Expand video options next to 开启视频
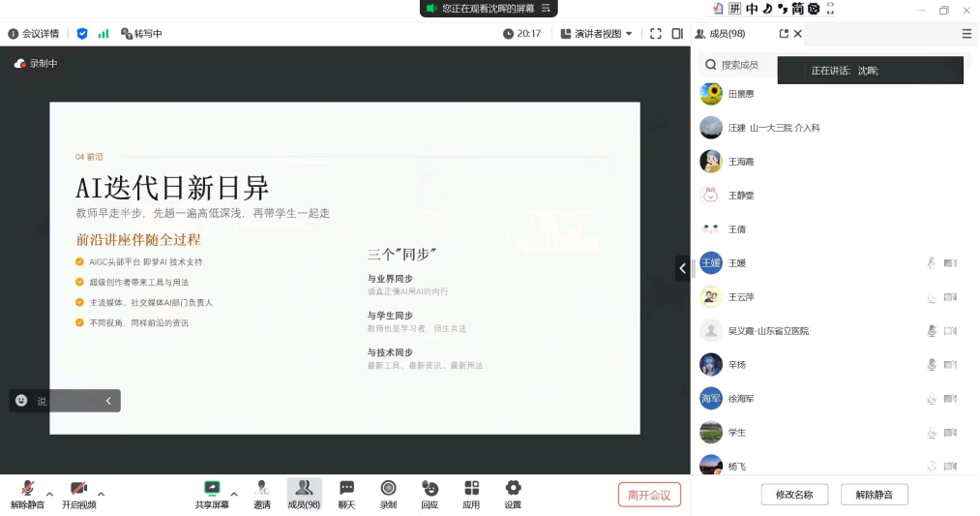The width and height of the screenshot is (980, 516). (x=102, y=494)
